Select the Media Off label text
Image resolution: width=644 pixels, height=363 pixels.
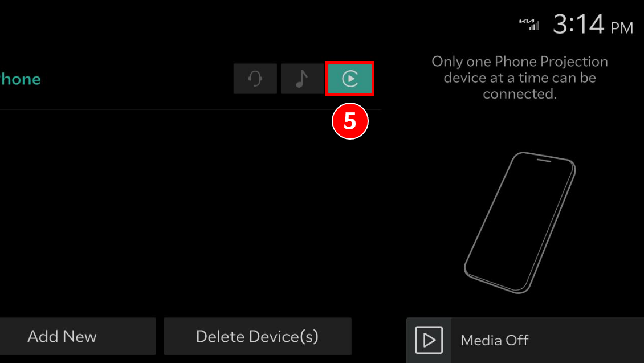495,340
